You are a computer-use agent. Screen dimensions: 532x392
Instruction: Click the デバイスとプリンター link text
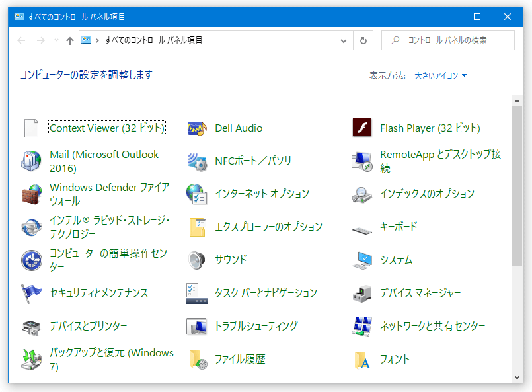[x=88, y=325]
